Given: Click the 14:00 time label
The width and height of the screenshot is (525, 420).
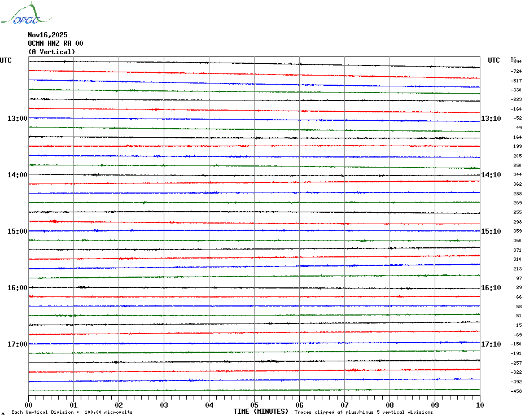Looking at the screenshot, I should tap(17, 175).
